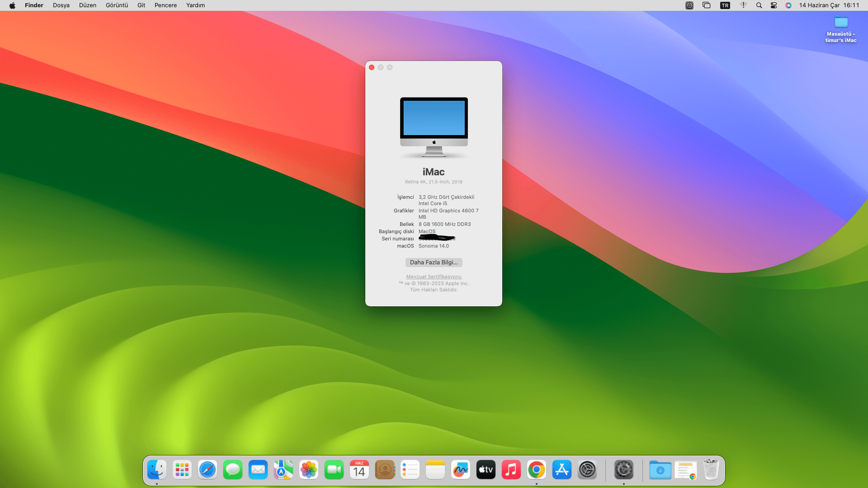Open Freeform app in the dock
The width and height of the screenshot is (868, 488).
click(461, 470)
